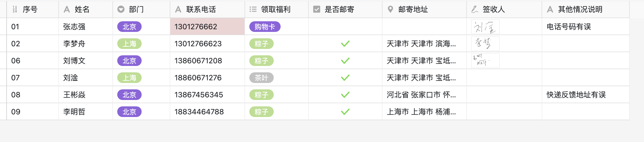Click the sort icon beside 序号 header
This screenshot has width=644, height=142.
[x=15, y=10]
